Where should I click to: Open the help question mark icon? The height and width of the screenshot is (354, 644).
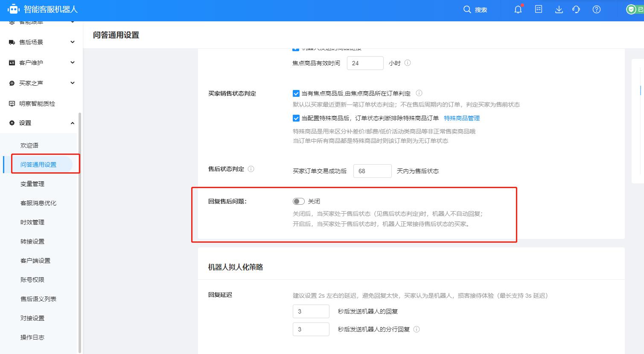tap(597, 9)
